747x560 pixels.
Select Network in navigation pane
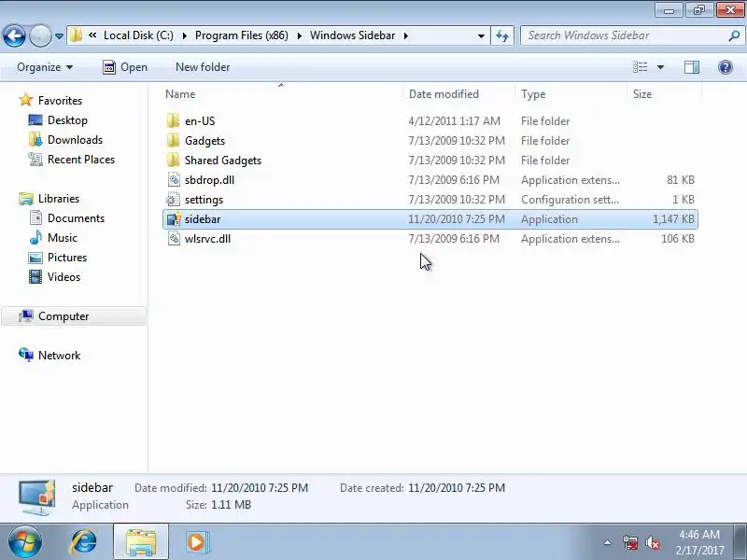59,356
